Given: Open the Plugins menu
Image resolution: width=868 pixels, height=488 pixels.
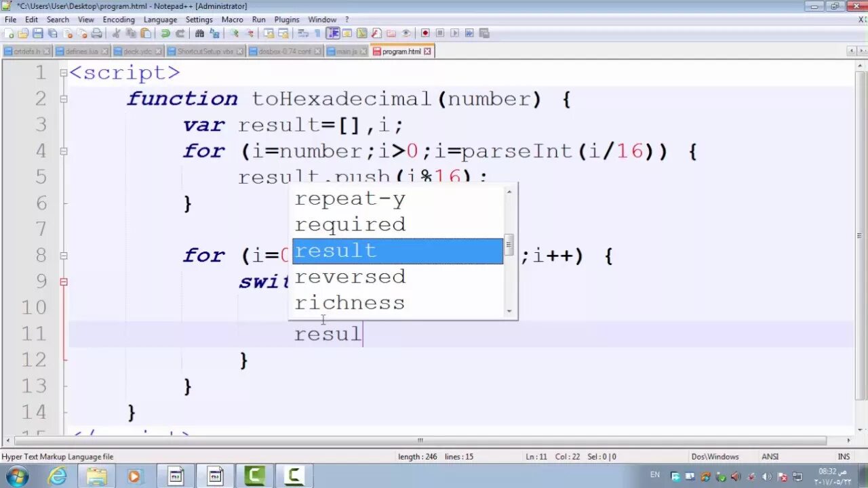Looking at the screenshot, I should tap(287, 20).
